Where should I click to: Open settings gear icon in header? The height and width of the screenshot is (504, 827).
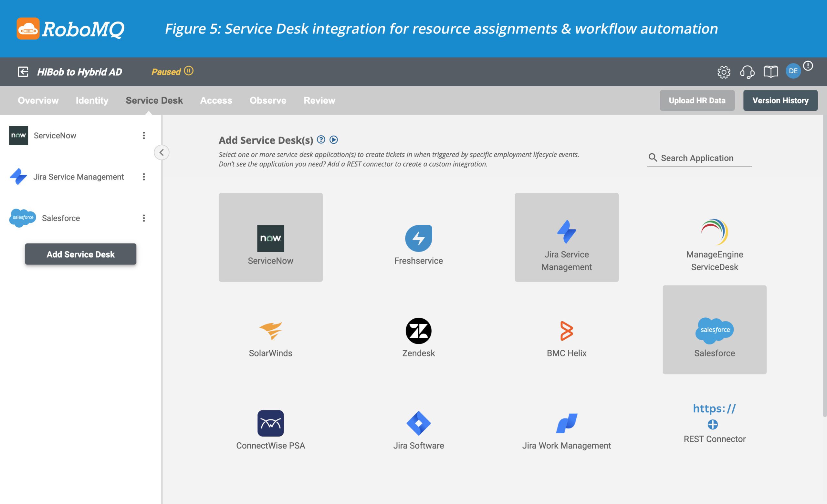(x=724, y=72)
